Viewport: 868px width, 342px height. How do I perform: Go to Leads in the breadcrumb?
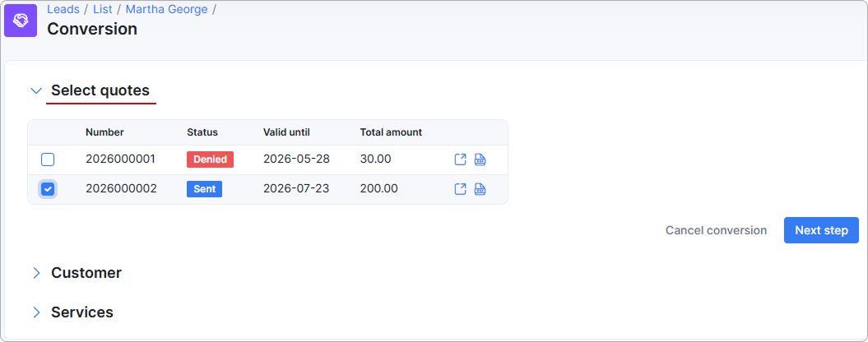coord(63,9)
